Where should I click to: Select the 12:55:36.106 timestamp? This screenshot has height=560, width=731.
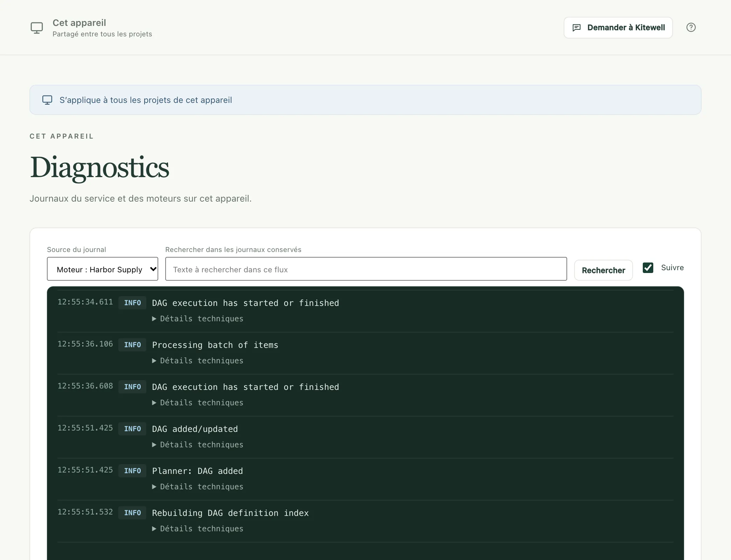(x=85, y=344)
